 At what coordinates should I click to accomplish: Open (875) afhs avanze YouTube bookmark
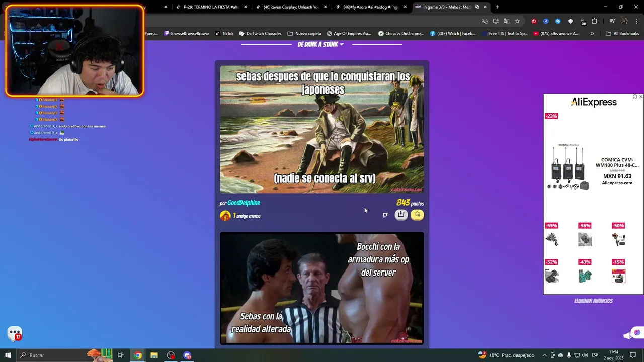(555, 34)
